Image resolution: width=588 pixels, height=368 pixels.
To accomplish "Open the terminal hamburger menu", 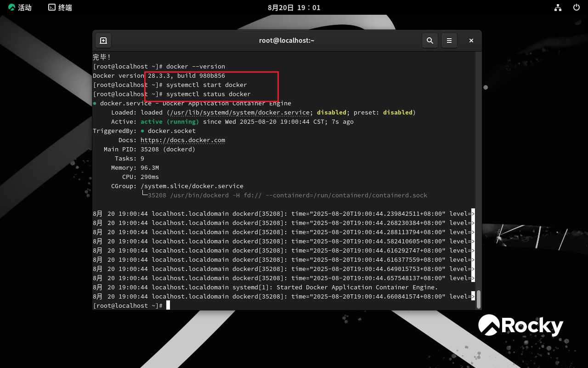I will click(449, 40).
